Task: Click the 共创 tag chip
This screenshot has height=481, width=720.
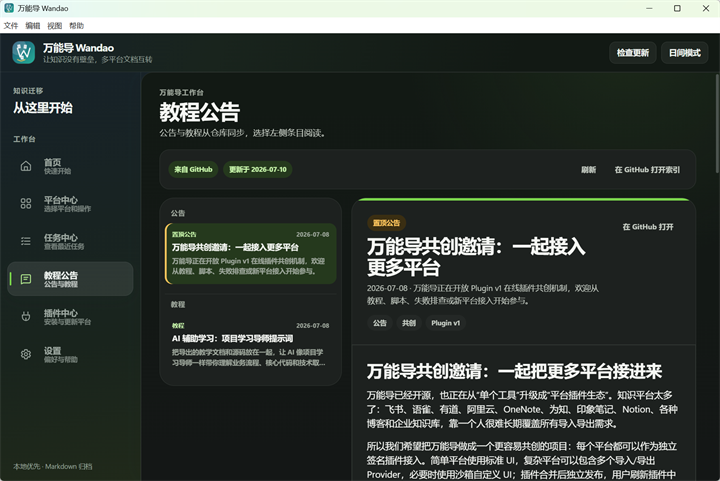Action: point(409,323)
